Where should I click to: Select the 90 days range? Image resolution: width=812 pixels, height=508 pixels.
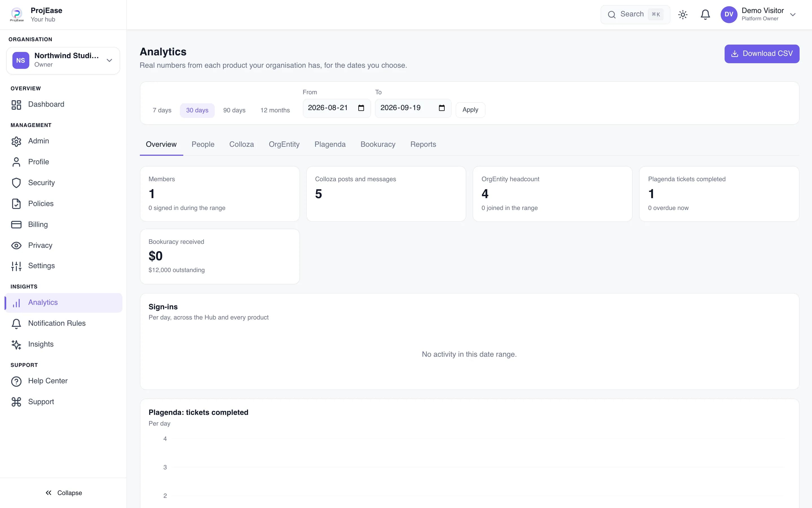pos(234,110)
